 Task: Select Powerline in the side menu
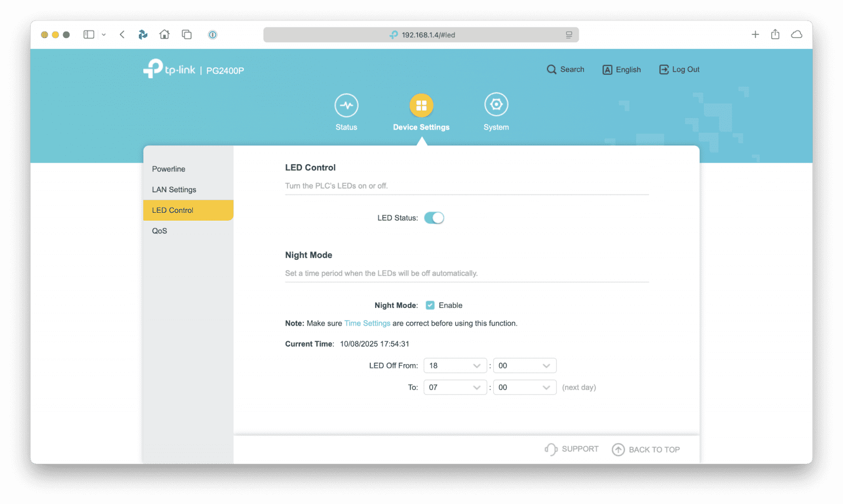(x=188, y=169)
